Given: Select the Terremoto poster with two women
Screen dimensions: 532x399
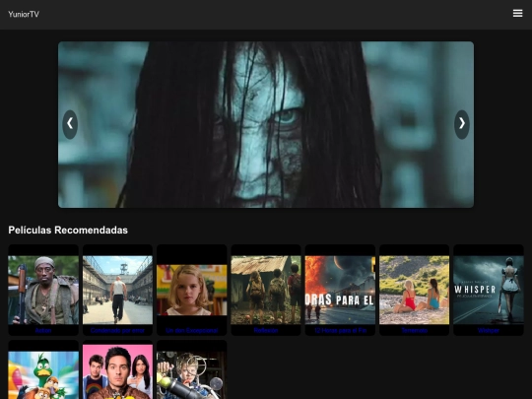Looking at the screenshot, I should [414, 290].
